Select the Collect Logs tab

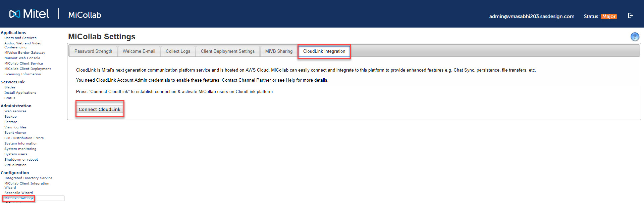click(x=178, y=51)
